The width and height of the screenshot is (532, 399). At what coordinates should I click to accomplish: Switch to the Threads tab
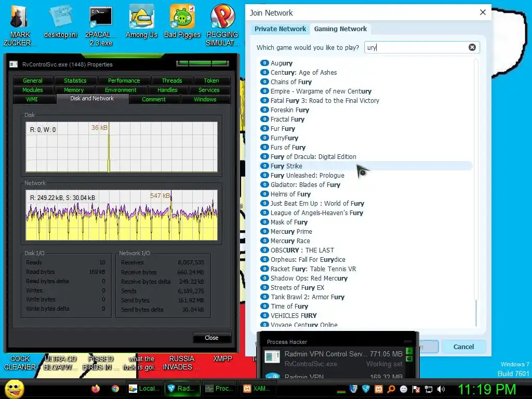tap(172, 81)
